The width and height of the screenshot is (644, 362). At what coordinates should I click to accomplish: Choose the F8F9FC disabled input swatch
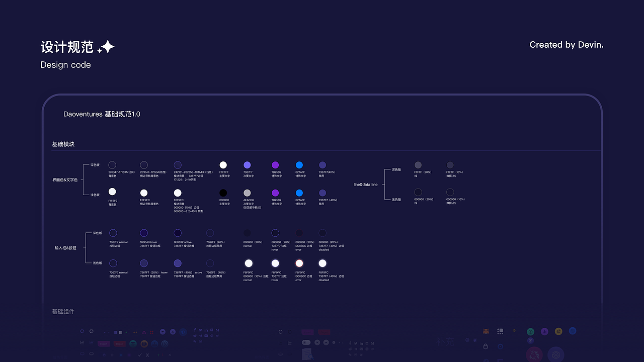323,263
